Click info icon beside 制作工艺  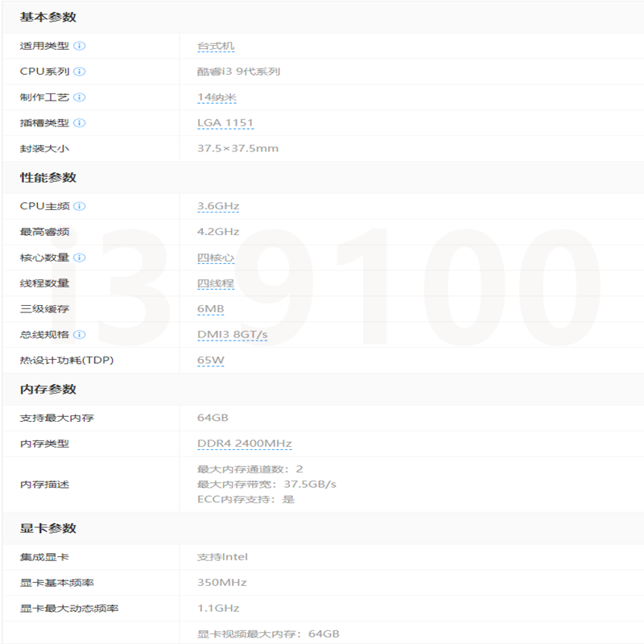tap(79, 97)
